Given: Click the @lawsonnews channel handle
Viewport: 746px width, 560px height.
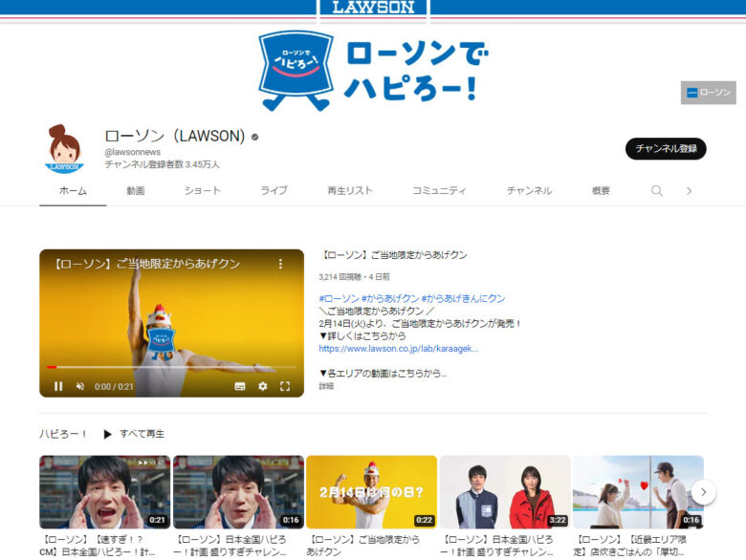Looking at the screenshot, I should 133,152.
